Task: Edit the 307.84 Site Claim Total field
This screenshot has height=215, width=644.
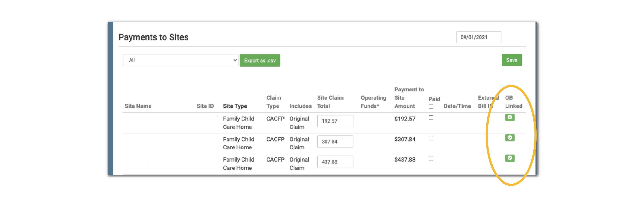Action: 335,142
